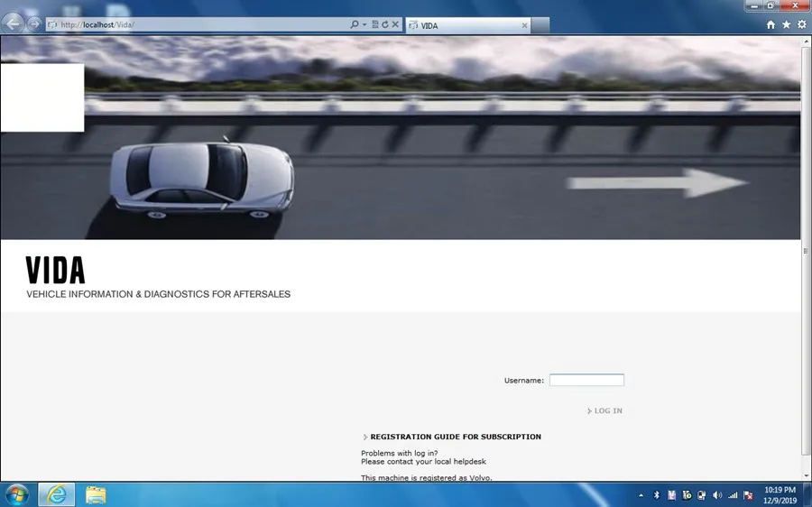Click the LOG IN link
Image resolution: width=812 pixels, height=507 pixels.
(x=608, y=410)
